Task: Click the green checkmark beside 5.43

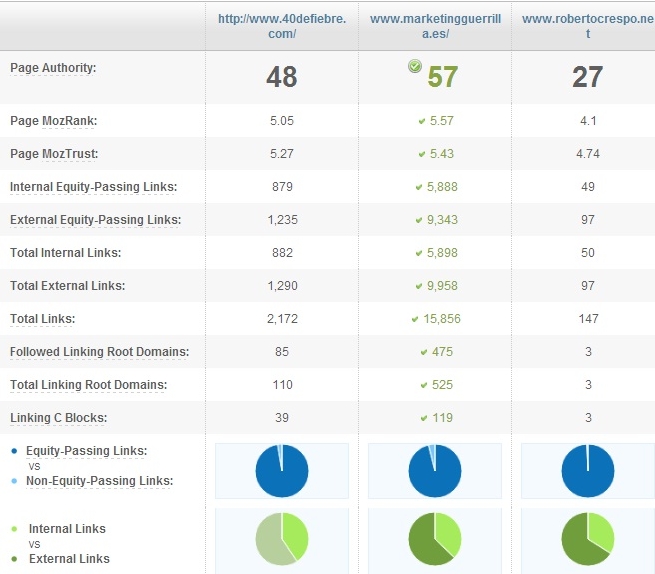Action: tap(422, 155)
